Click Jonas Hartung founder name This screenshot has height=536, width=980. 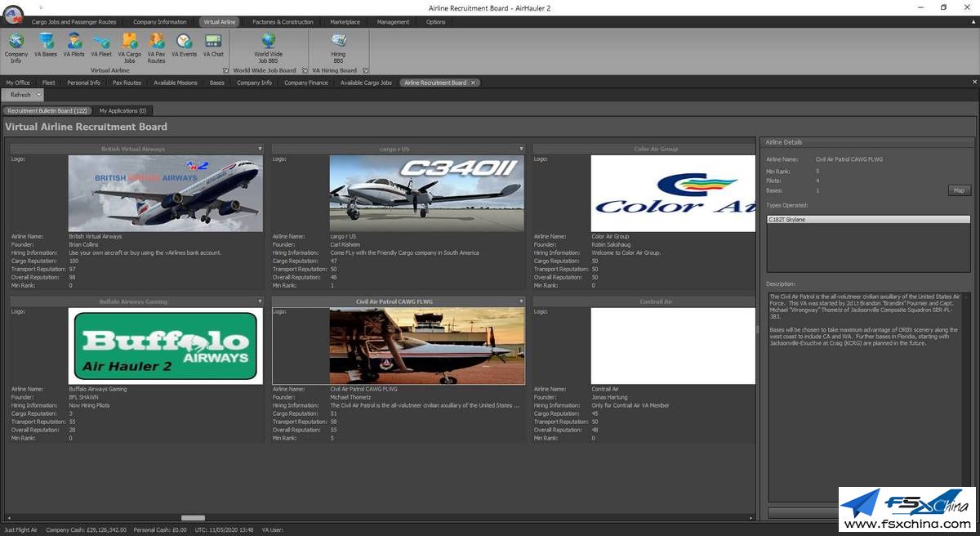[609, 397]
